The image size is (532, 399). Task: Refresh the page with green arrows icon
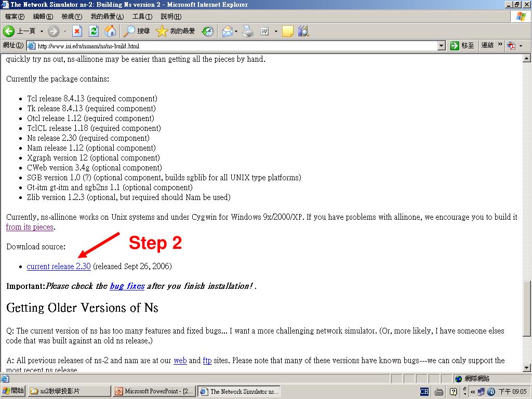[x=94, y=31]
